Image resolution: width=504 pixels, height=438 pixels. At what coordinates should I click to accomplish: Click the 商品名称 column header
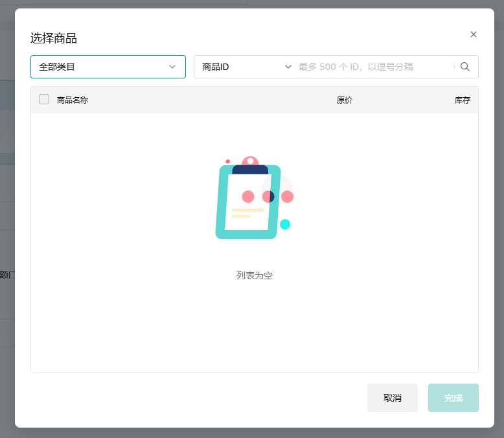(73, 100)
